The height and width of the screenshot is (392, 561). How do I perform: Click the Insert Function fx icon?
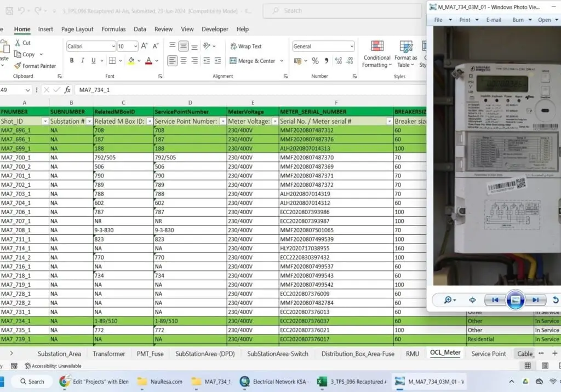[x=67, y=90]
